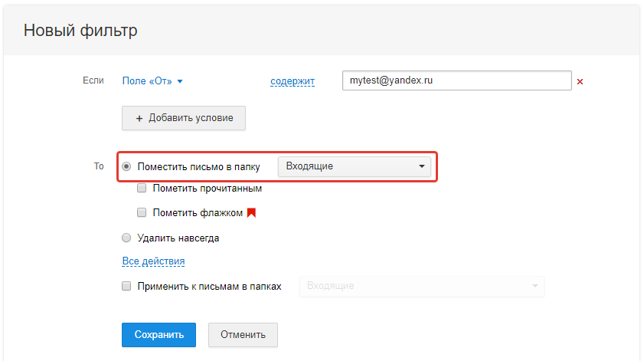Enable Пометить прочитанным checkbox
Image resolution: width=644 pixels, height=361 pixels.
click(142, 188)
